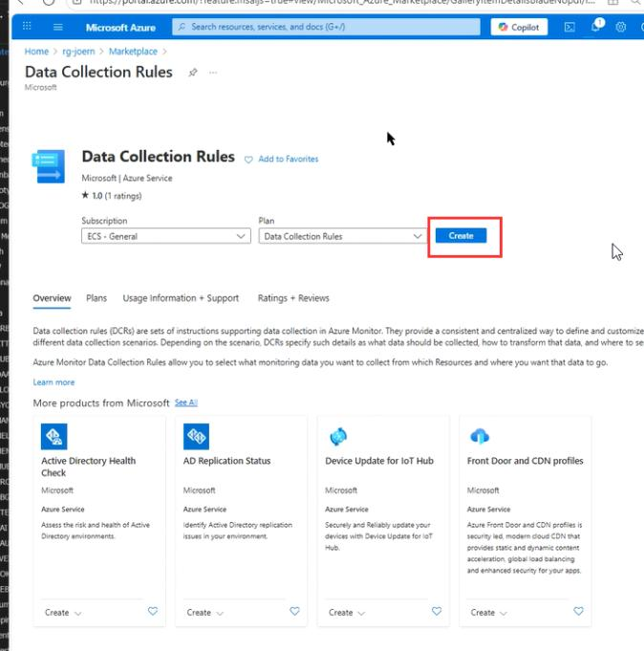Screen dimensions: 644x651
Task: Click the browser address bar URL
Action: click(342, 2)
